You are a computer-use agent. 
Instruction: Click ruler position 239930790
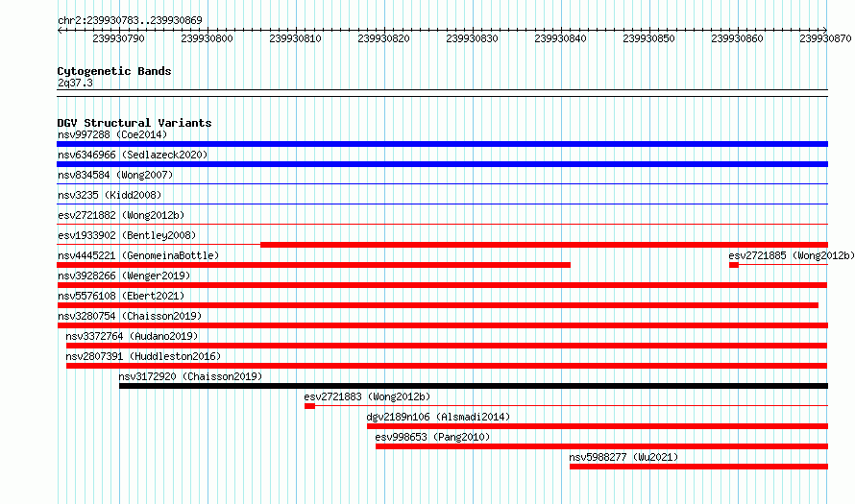tap(118, 38)
